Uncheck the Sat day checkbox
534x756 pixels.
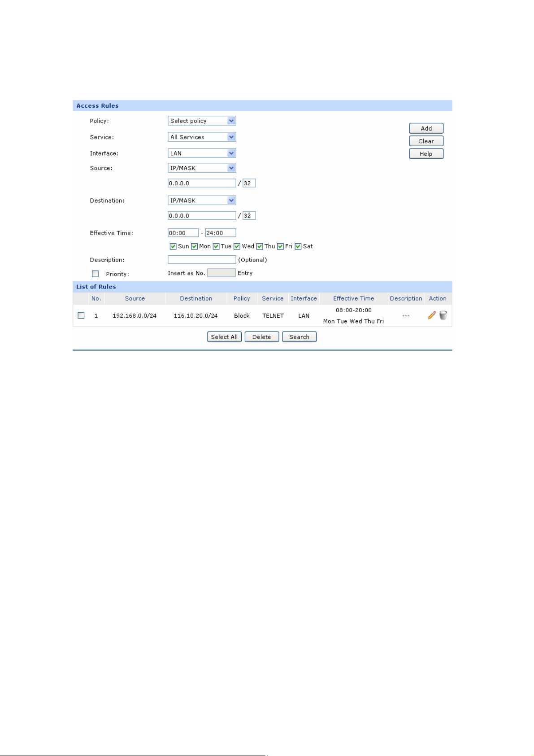coord(298,246)
